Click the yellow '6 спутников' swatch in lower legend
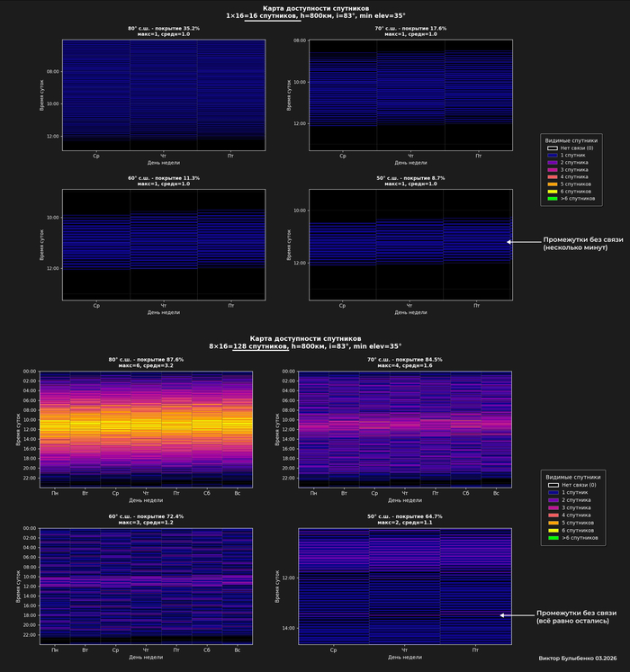This screenshot has width=630, height=672. click(553, 531)
